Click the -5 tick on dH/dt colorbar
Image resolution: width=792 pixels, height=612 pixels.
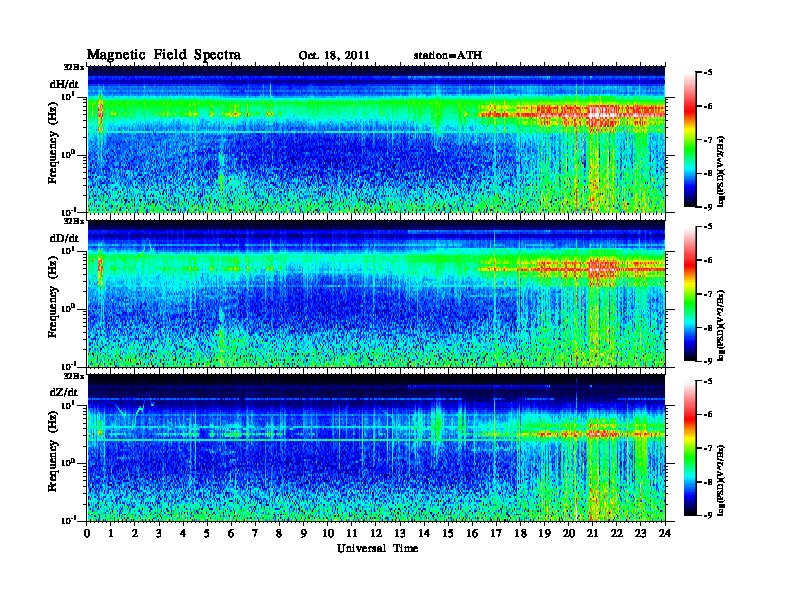[x=708, y=73]
